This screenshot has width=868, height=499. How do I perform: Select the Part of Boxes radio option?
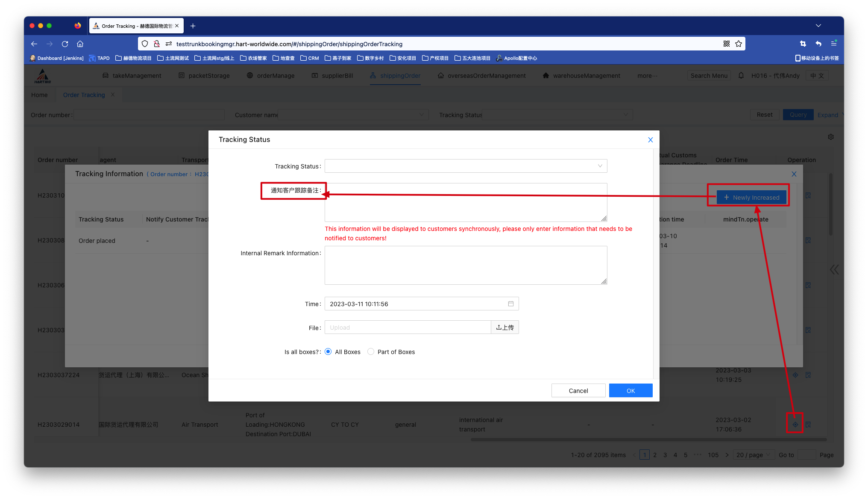(x=371, y=351)
